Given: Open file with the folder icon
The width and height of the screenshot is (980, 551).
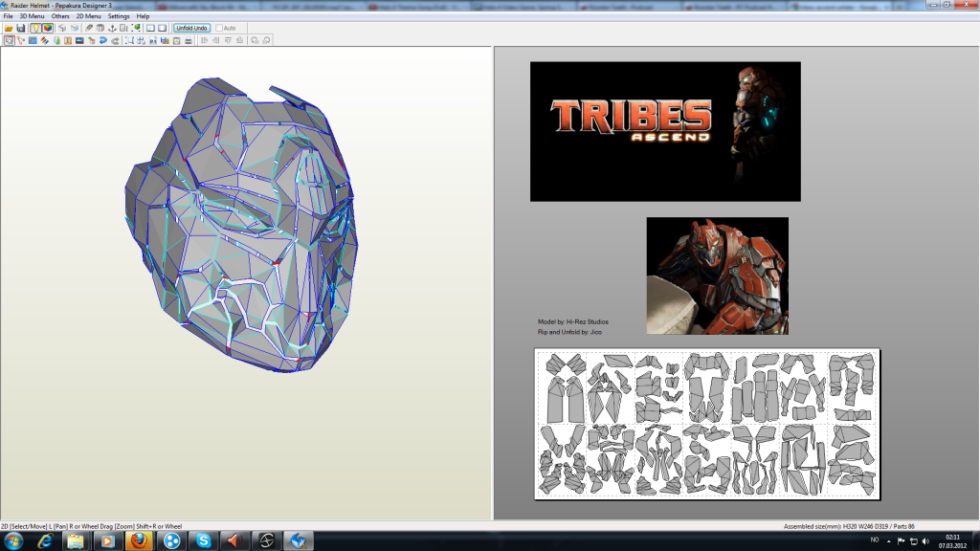Looking at the screenshot, I should point(9,28).
